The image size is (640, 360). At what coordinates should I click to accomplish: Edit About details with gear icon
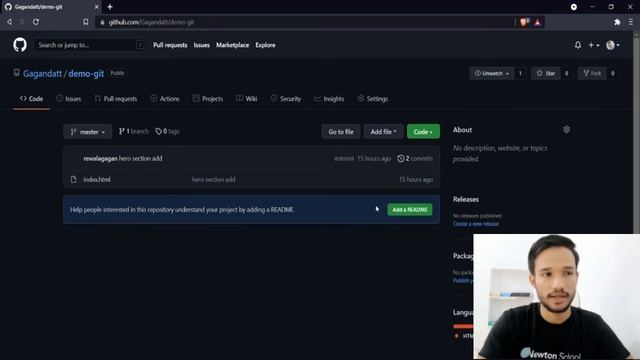(x=567, y=130)
